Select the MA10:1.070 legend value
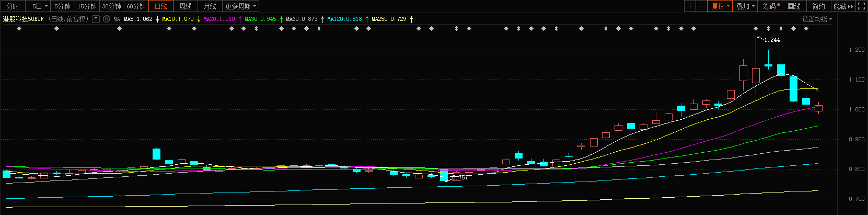This screenshot has width=868, height=215. pos(178,19)
